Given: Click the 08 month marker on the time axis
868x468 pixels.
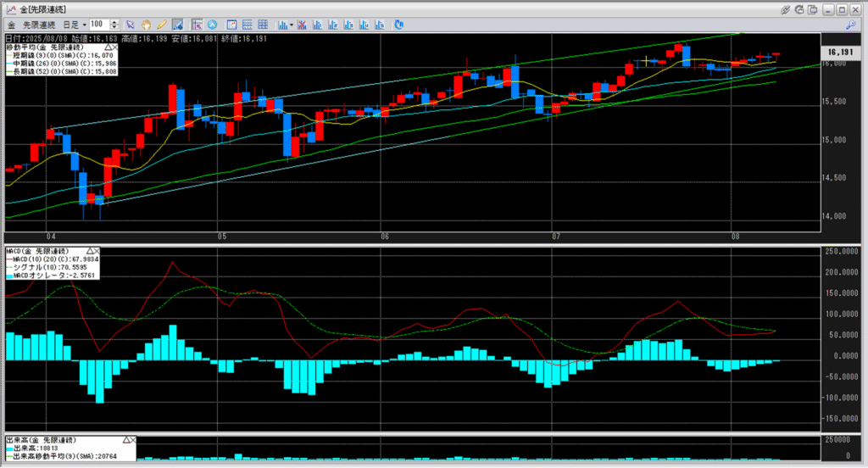Looking at the screenshot, I should (x=735, y=237).
